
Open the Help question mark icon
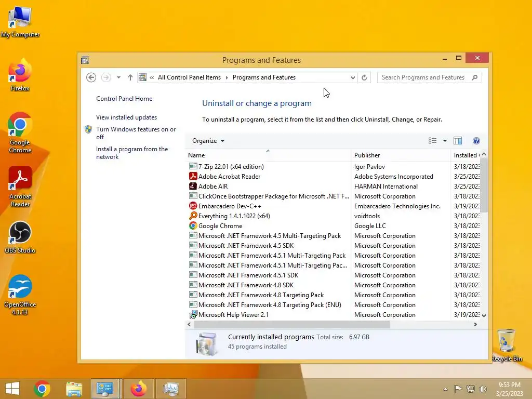[476, 141]
